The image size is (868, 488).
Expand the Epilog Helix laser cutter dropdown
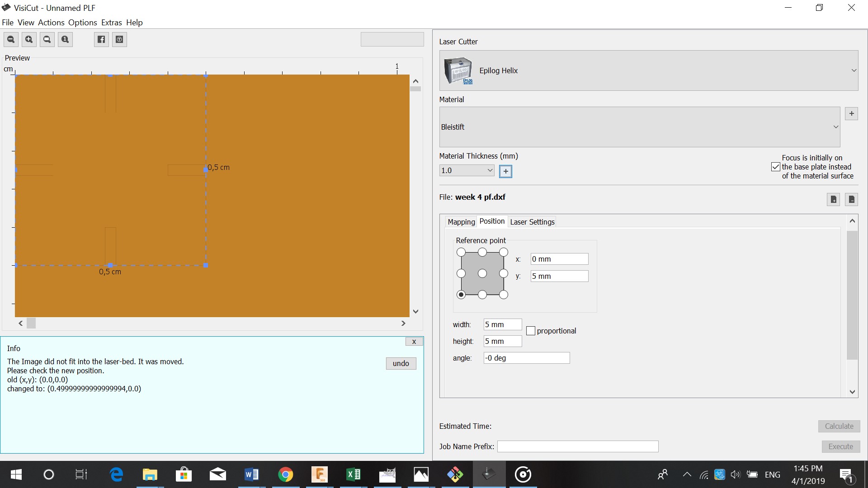click(854, 70)
